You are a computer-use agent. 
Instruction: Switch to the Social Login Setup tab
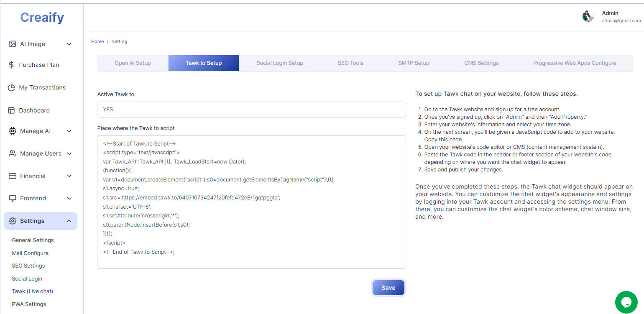coord(280,63)
